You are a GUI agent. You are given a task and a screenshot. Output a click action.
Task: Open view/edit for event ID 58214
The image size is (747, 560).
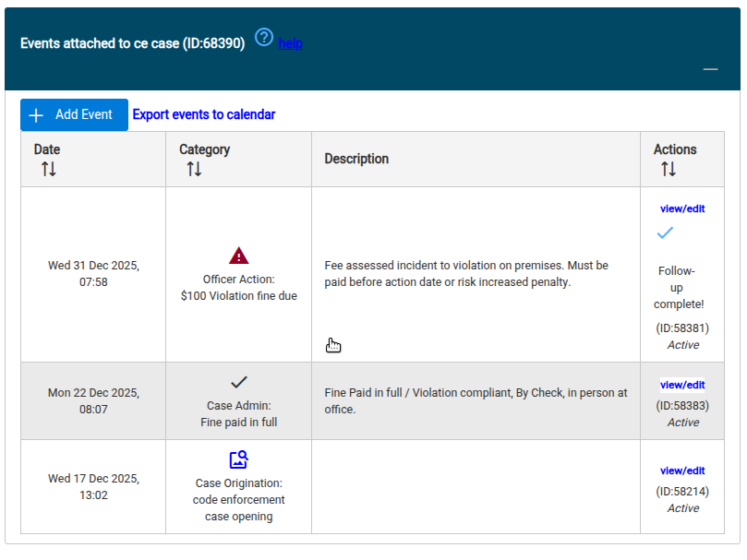[x=682, y=471]
